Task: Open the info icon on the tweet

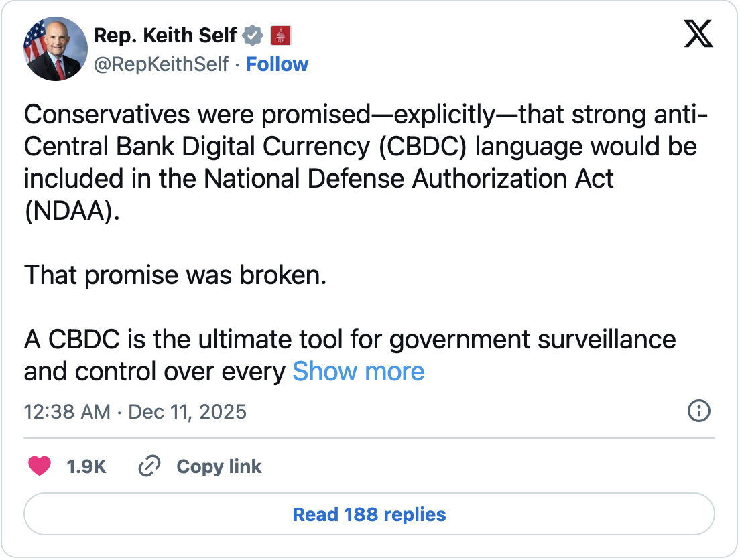Action: click(x=698, y=412)
